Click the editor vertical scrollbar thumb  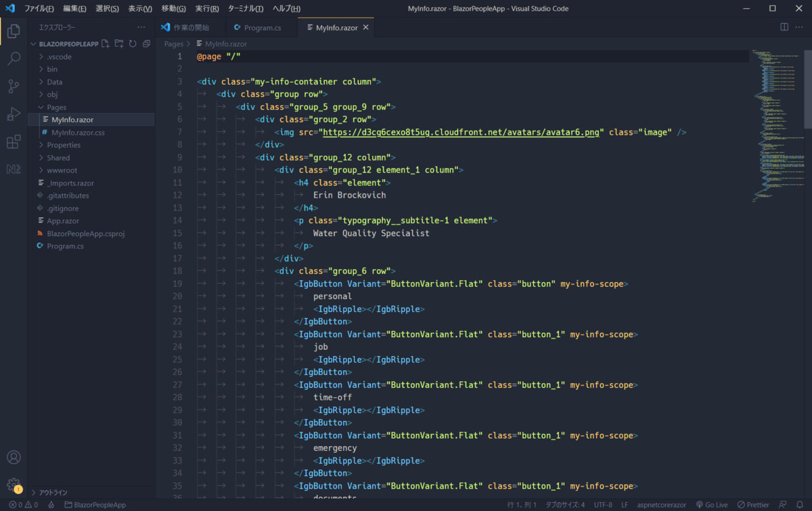point(808,88)
